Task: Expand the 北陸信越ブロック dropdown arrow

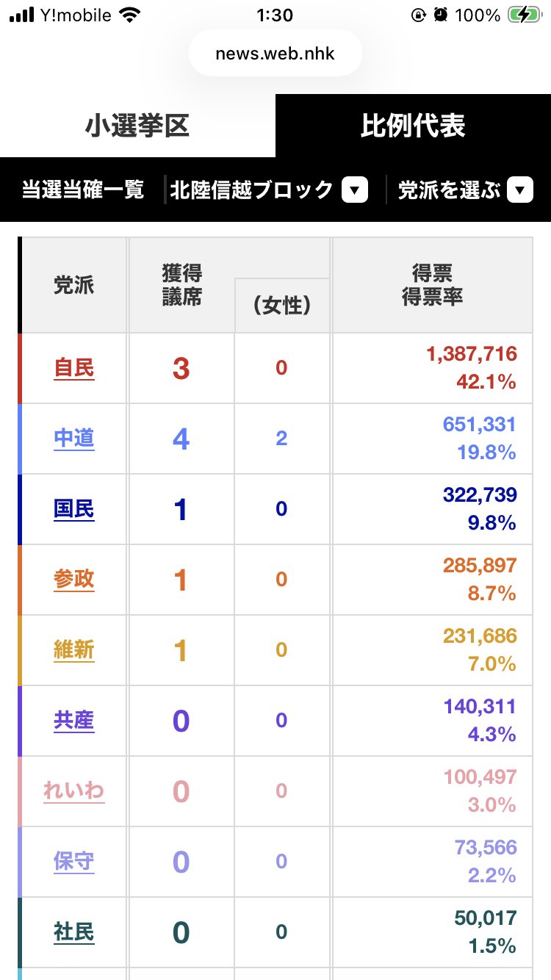Action: [x=355, y=191]
